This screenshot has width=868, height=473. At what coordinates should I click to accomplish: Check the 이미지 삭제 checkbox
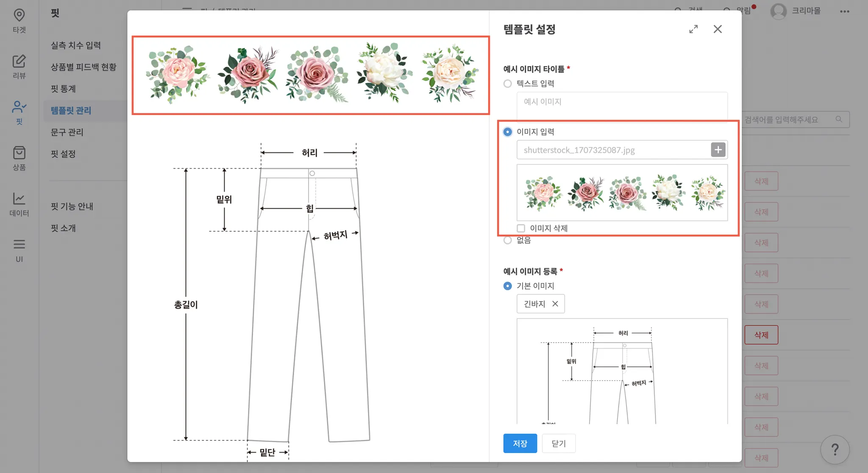pos(521,228)
